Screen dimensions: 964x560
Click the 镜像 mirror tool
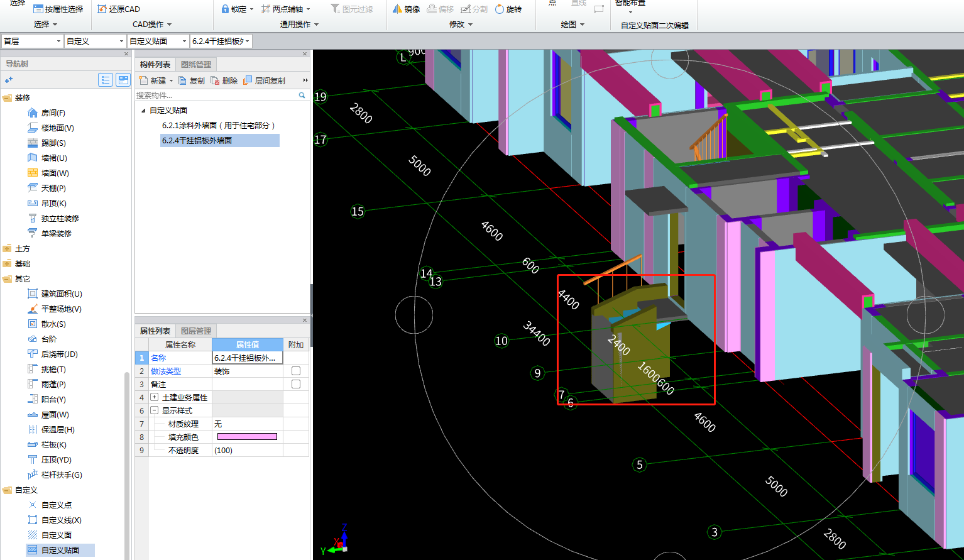click(x=406, y=9)
